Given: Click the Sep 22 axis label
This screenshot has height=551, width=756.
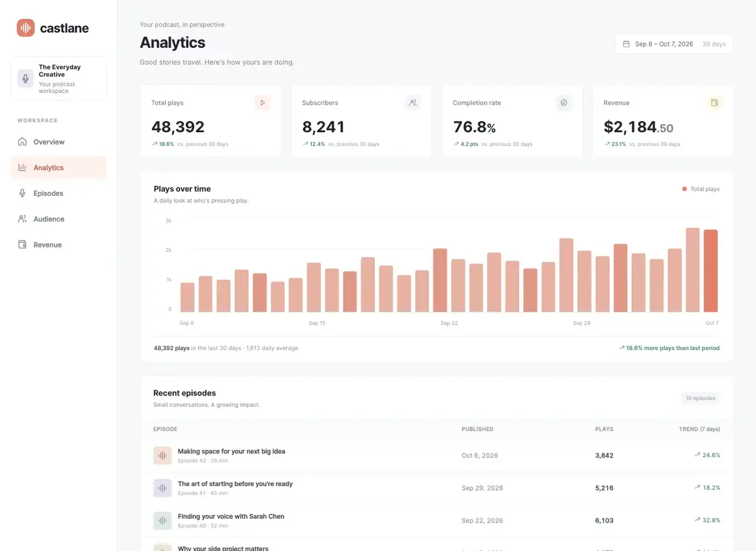Looking at the screenshot, I should pos(449,323).
